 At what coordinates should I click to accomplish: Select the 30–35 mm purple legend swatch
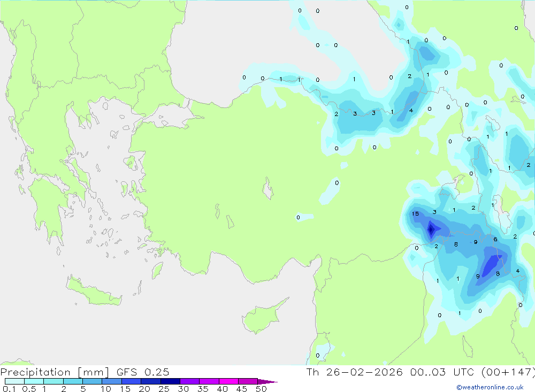coord(189,381)
